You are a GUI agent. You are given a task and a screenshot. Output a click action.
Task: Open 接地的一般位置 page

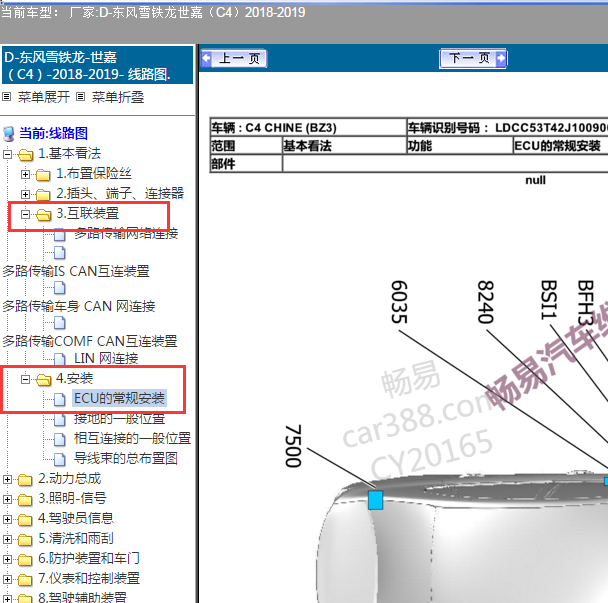[119, 418]
